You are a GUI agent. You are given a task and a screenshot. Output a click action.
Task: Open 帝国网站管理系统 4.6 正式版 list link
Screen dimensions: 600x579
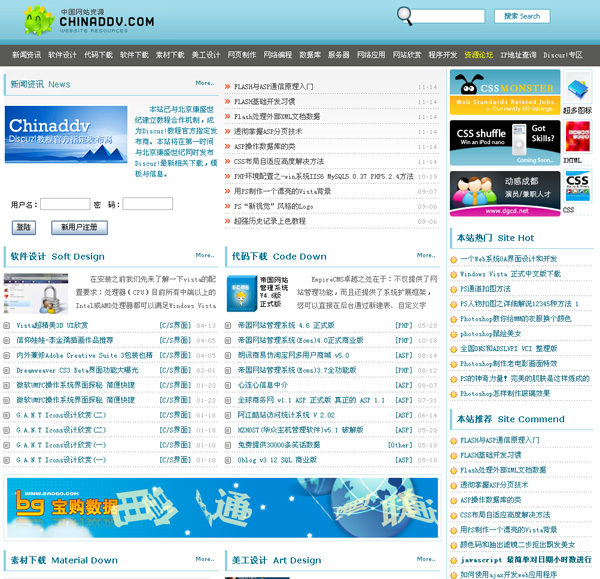(286, 325)
